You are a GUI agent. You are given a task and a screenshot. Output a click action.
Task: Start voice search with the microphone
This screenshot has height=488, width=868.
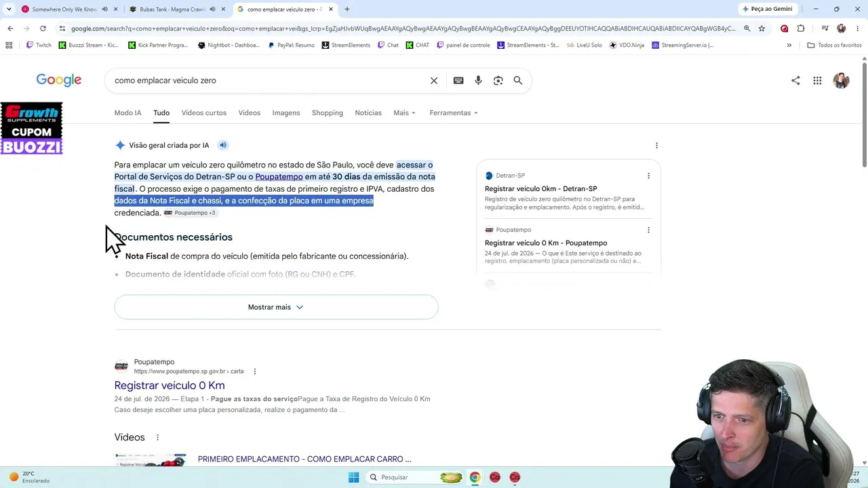[x=478, y=81]
